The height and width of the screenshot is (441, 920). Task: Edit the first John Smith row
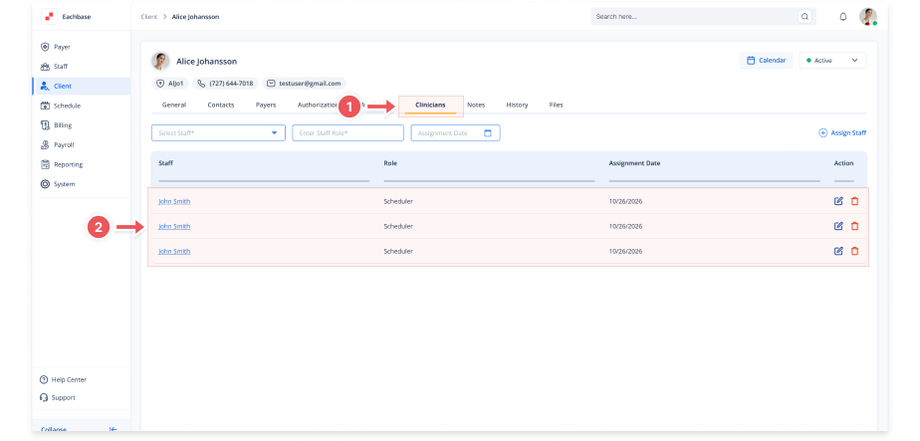coord(838,201)
